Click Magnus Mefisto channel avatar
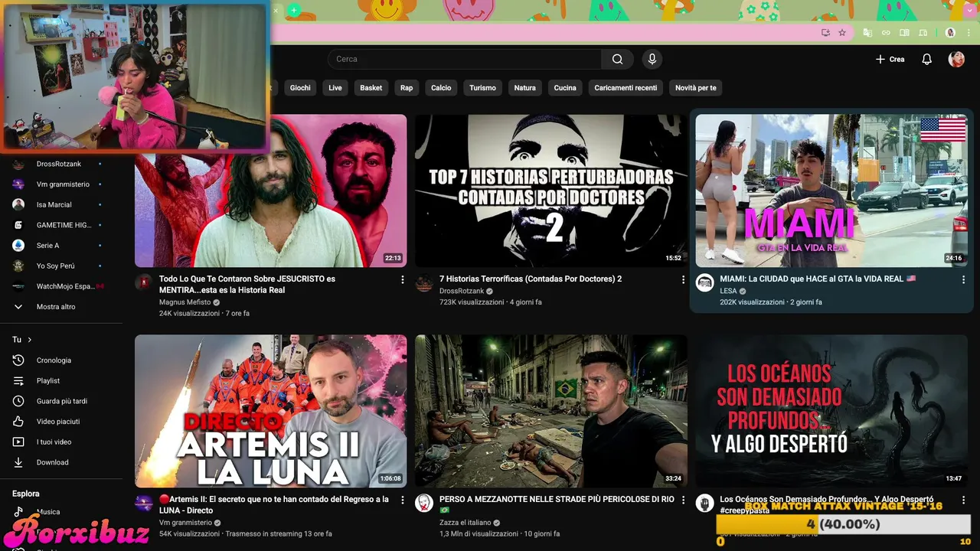 tap(144, 282)
